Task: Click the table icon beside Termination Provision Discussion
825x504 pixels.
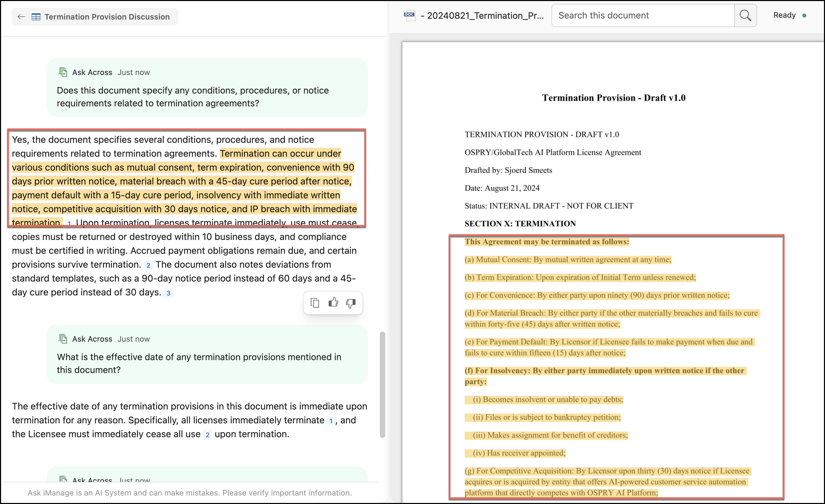Action: (x=36, y=17)
